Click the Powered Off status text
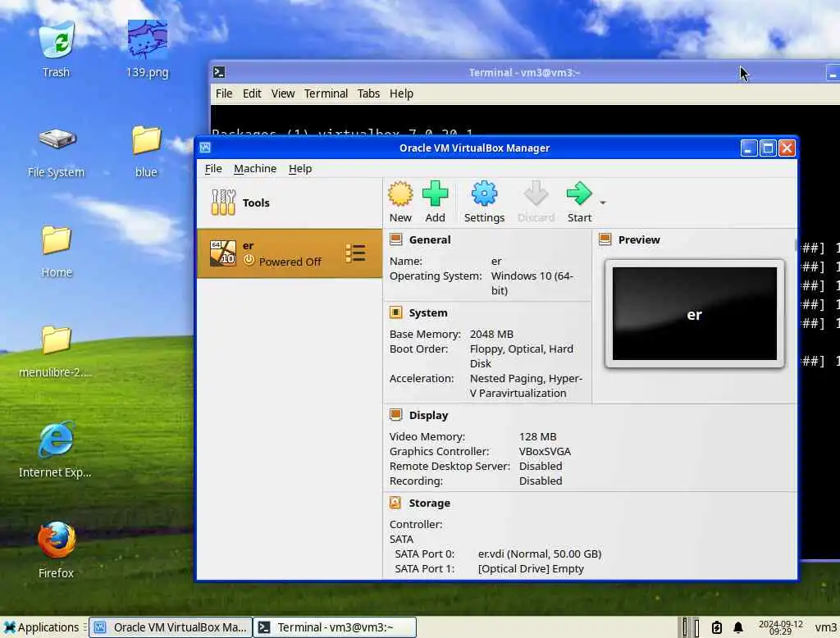The height and width of the screenshot is (638, 840). click(x=290, y=262)
